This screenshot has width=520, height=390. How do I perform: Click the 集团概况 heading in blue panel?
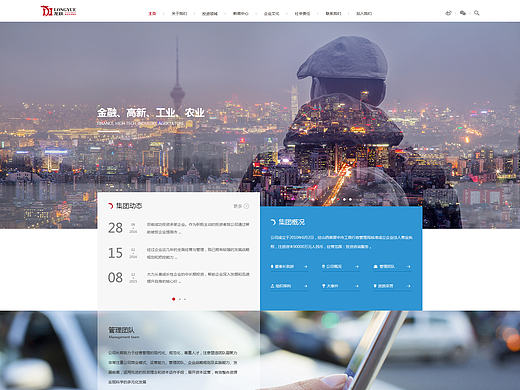pyautogui.click(x=291, y=222)
